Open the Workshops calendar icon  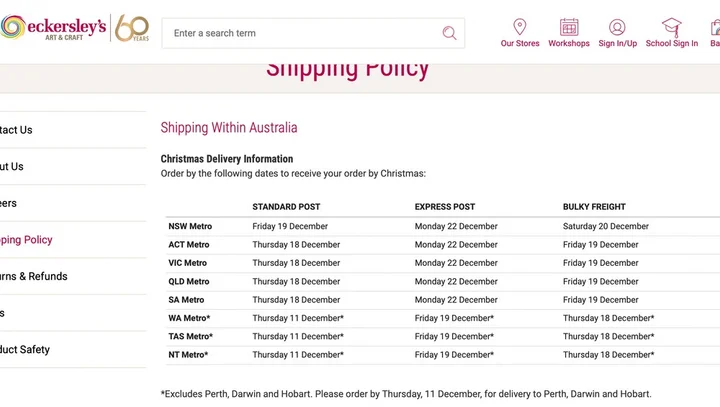coord(569,27)
